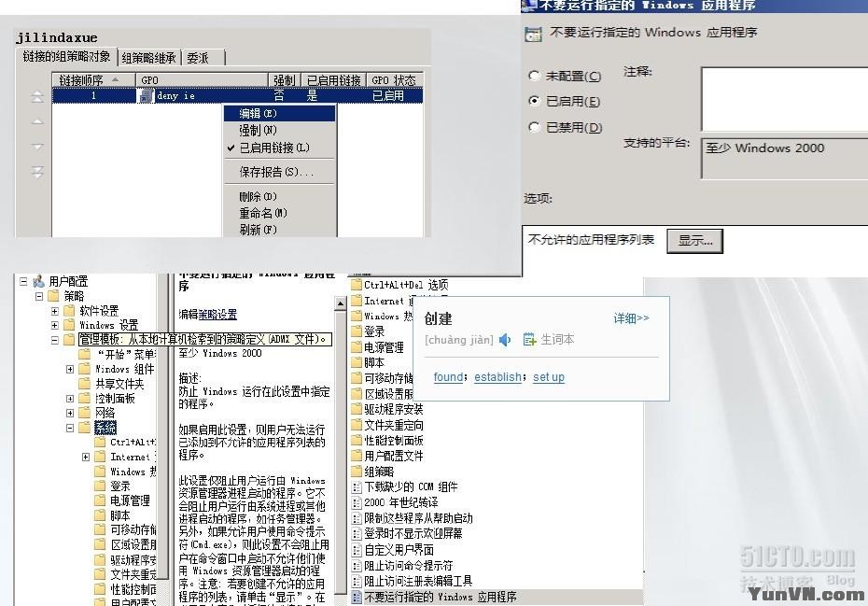The height and width of the screenshot is (606, 868).
Task: Click the policy icon beside 下载缺少的 COM 组件
Action: pyautogui.click(x=357, y=486)
